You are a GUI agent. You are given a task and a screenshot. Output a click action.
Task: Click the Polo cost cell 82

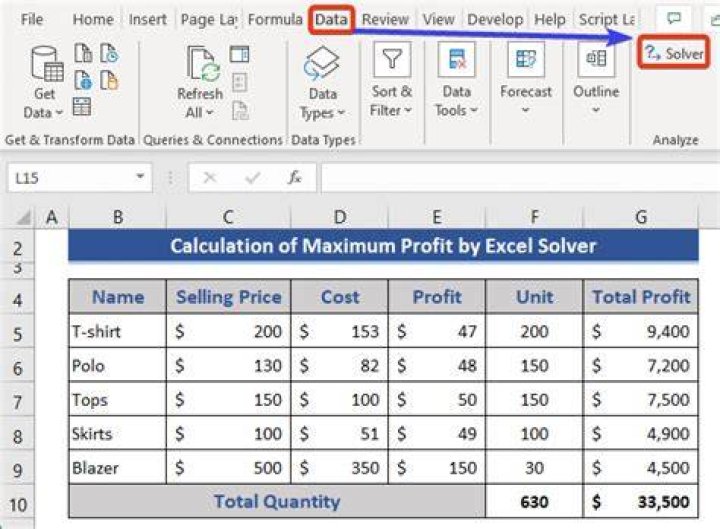[x=339, y=365]
